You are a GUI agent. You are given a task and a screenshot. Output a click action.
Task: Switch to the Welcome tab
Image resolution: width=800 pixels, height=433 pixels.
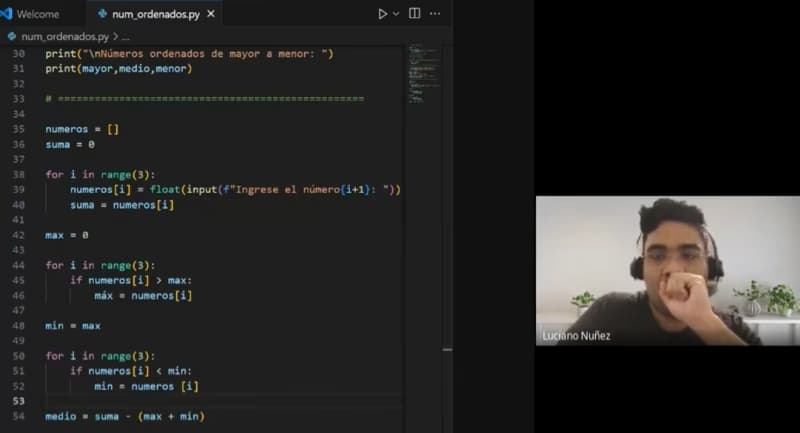(38, 14)
